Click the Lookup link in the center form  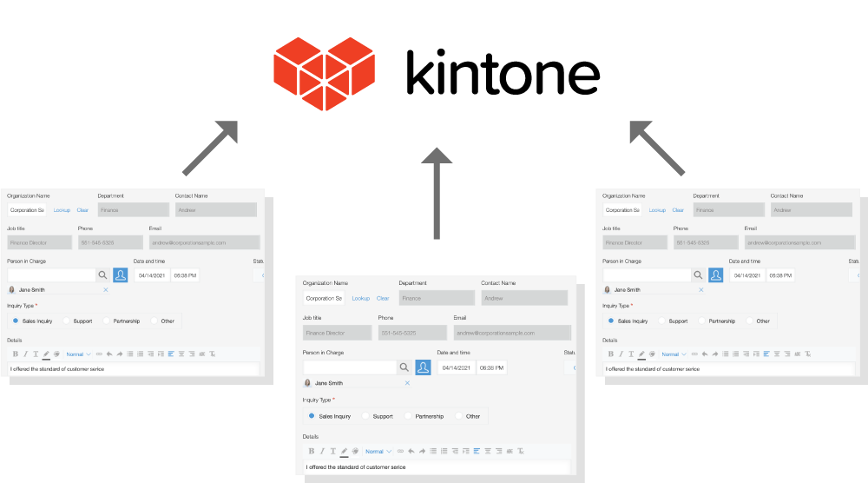360,298
